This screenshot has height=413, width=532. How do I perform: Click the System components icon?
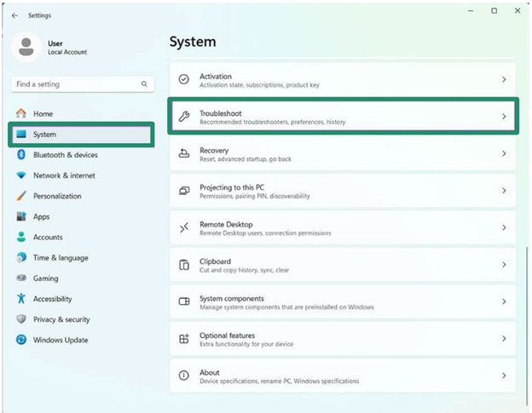183,301
